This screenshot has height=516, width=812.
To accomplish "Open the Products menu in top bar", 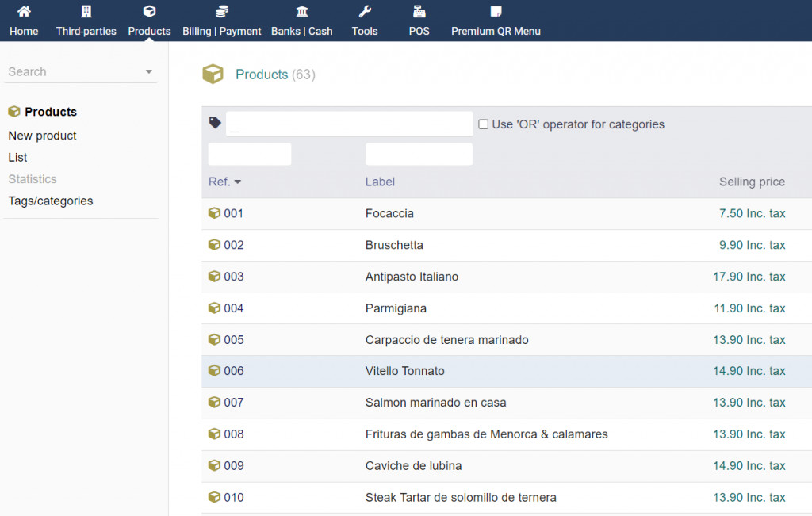I will pos(149,21).
